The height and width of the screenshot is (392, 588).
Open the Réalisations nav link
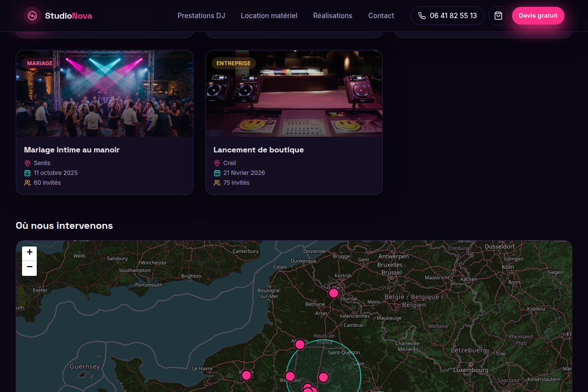pos(333,16)
